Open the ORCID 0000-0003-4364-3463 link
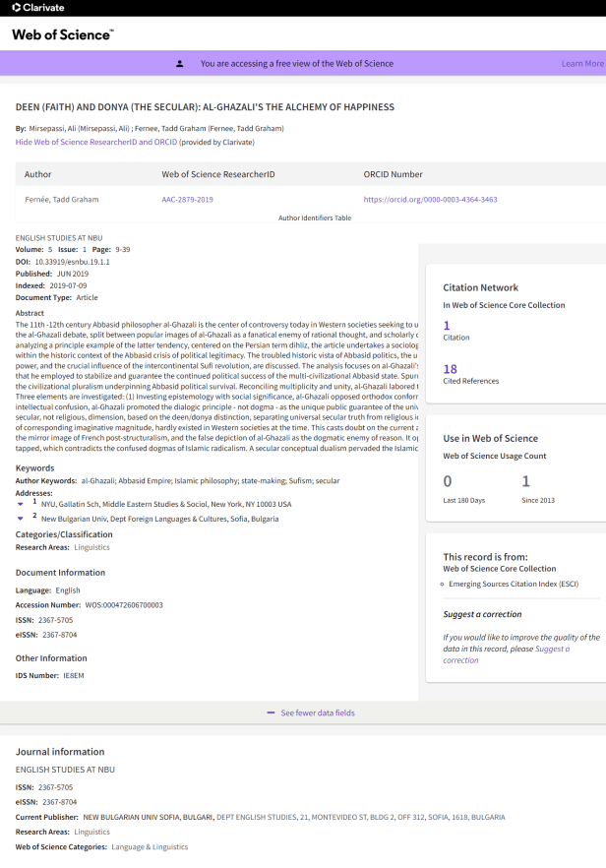This screenshot has height=868, width=606. coord(430,199)
